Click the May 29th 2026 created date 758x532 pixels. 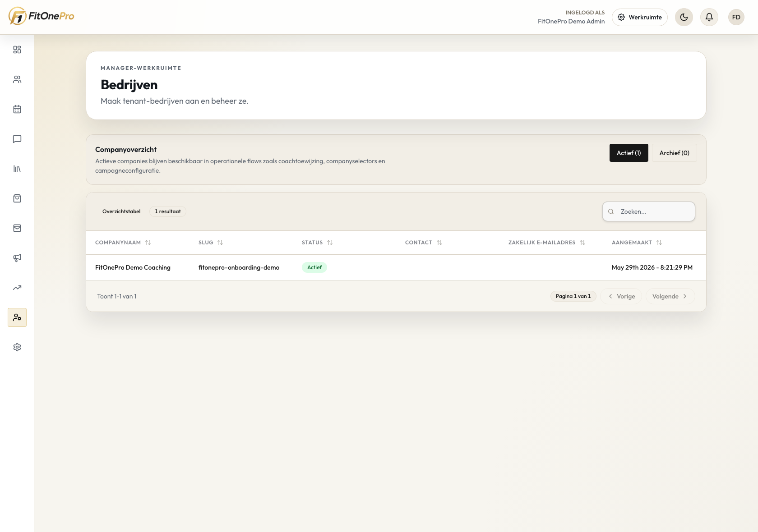[652, 267]
